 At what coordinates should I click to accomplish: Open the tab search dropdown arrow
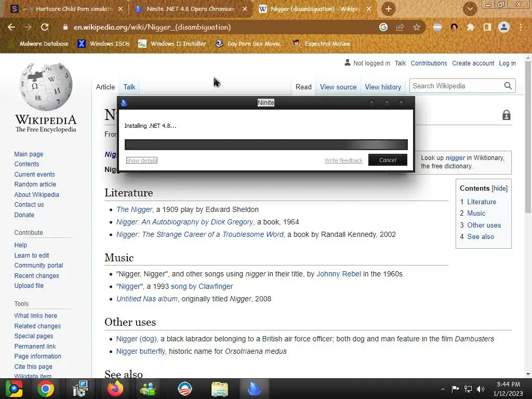[x=470, y=9]
